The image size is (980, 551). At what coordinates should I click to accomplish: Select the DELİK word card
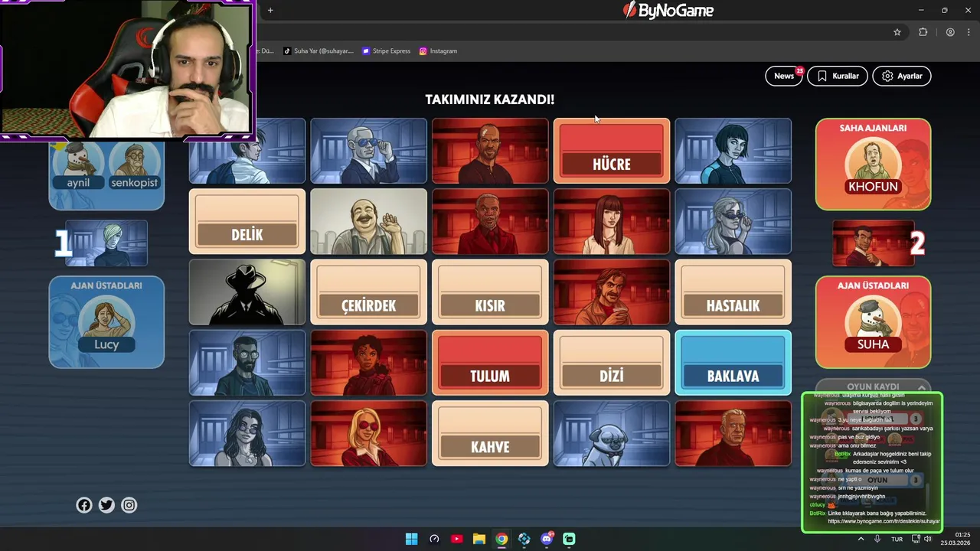pos(247,221)
